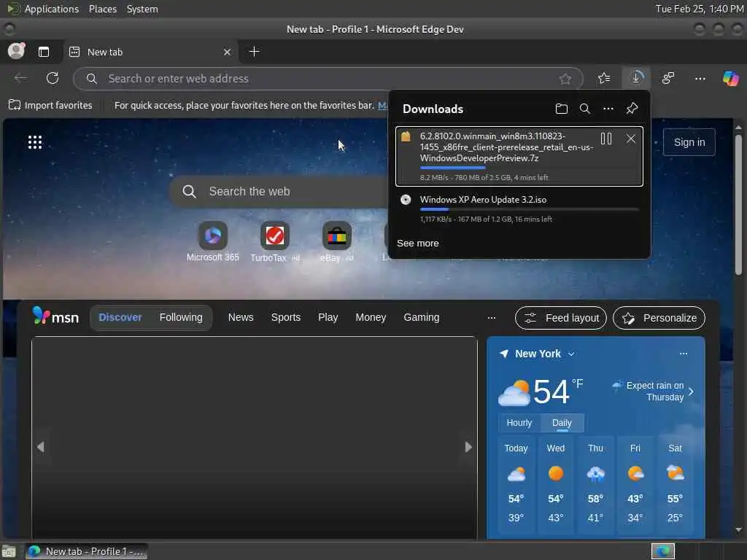747x560 pixels.
Task: Expand the New York location dropdown
Action: 570,354
